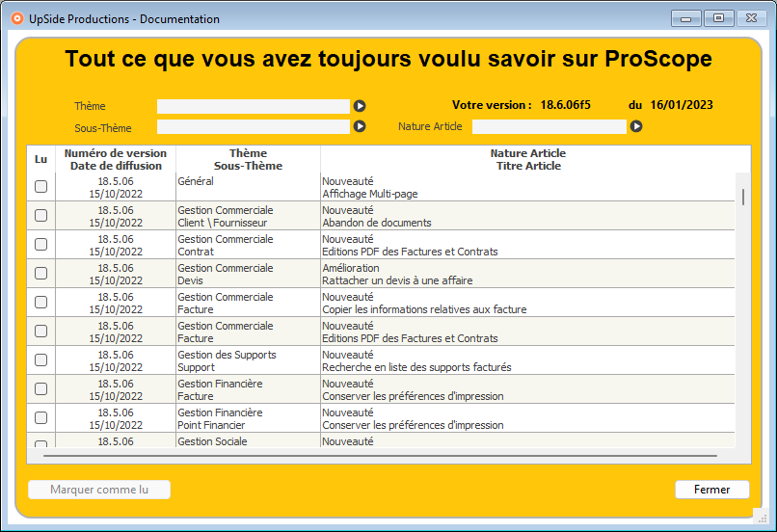Check Lu for Rattacher un devis row

click(41, 274)
